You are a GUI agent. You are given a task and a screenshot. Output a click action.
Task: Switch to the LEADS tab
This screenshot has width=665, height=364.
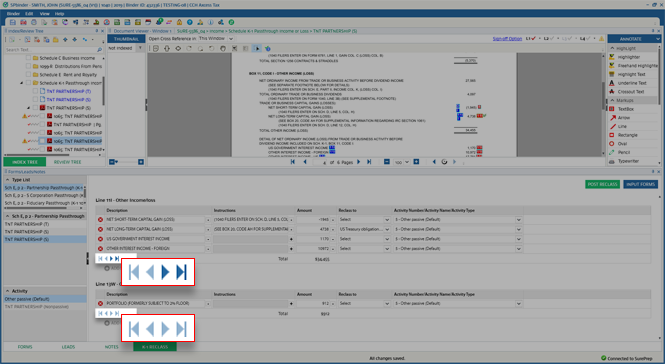pos(68,347)
